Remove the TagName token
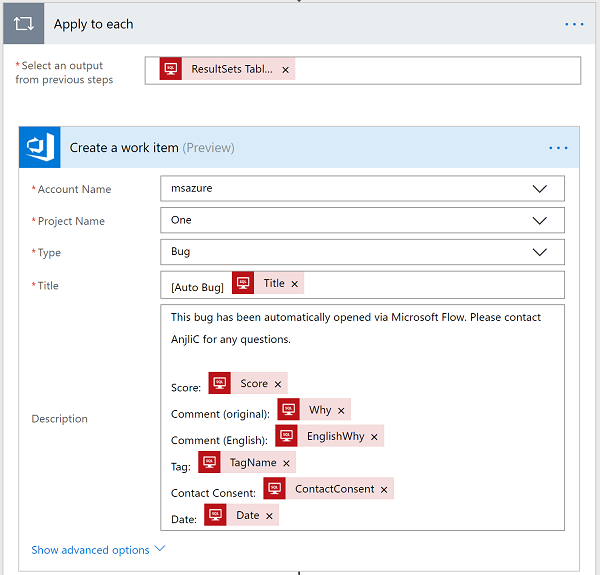Screen dimensions: 600x575 tap(286, 463)
